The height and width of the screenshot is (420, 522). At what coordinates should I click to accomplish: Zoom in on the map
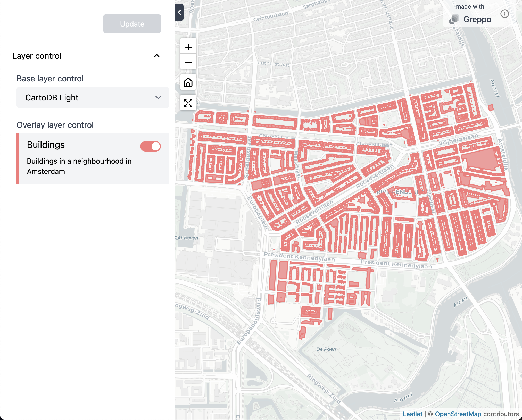pos(188,47)
